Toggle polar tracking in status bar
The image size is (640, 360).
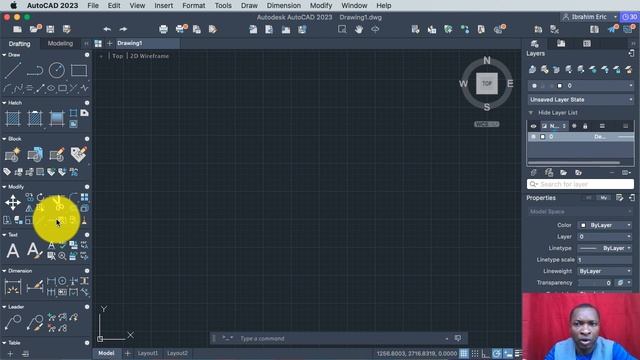[497, 353]
